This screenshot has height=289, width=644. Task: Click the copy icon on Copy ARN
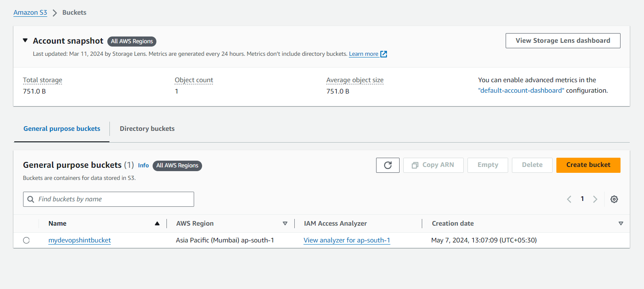click(415, 165)
